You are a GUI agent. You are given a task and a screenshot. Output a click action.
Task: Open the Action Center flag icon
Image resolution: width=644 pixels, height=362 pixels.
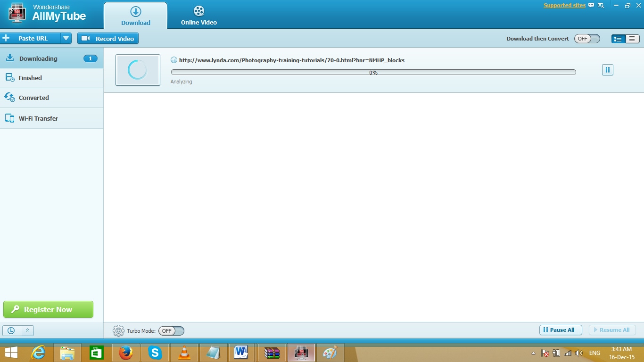[x=545, y=353]
